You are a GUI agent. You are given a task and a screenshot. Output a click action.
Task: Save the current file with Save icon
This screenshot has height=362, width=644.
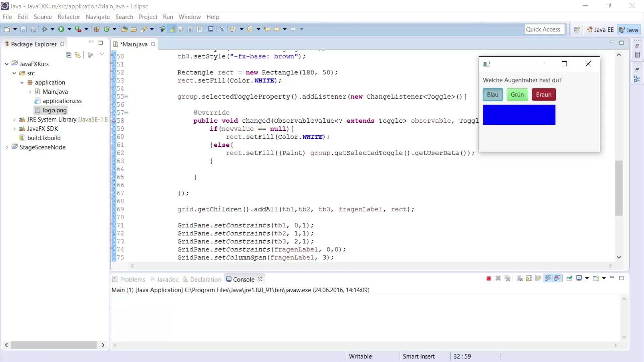coord(23,29)
